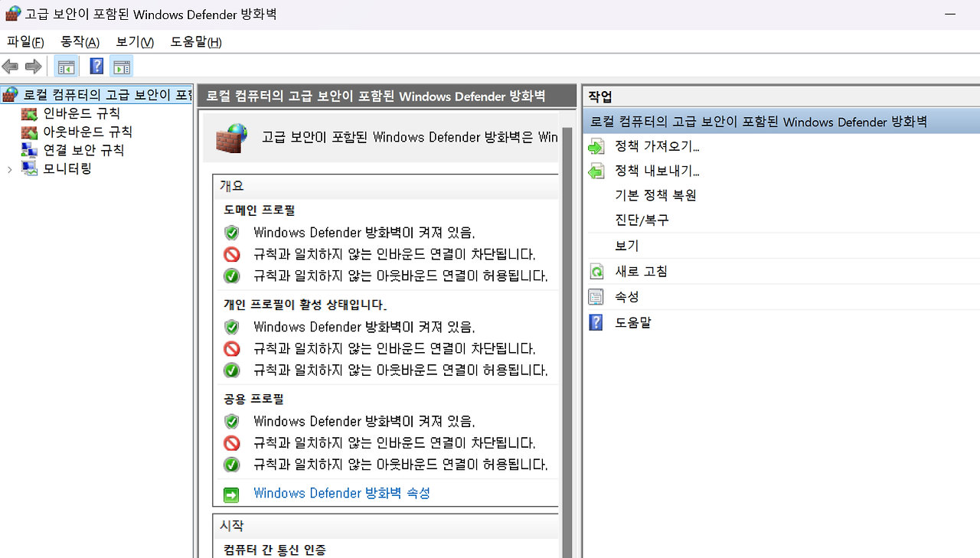Toggle the console tree toolbar icon
The height and width of the screenshot is (558, 980).
tap(66, 66)
